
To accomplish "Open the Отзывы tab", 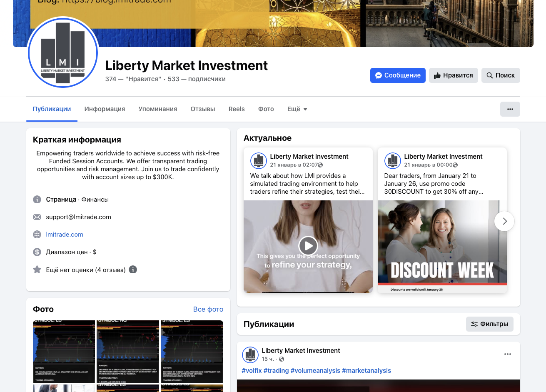I will pos(203,109).
